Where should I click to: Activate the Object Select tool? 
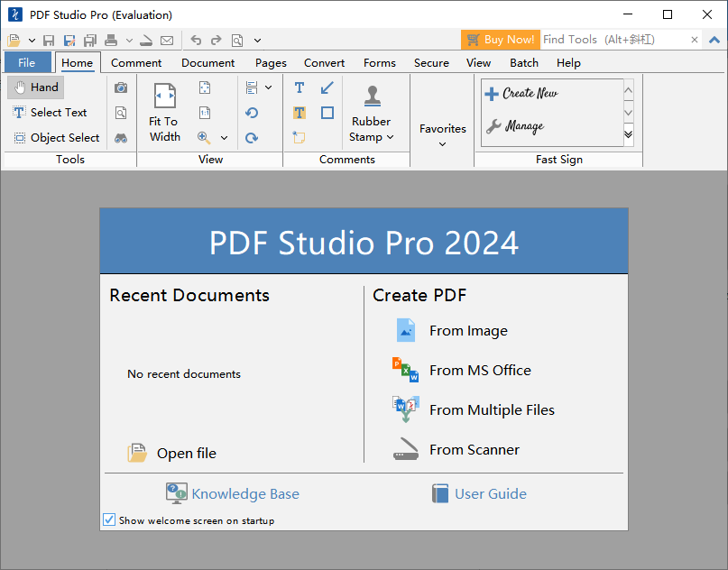56,138
